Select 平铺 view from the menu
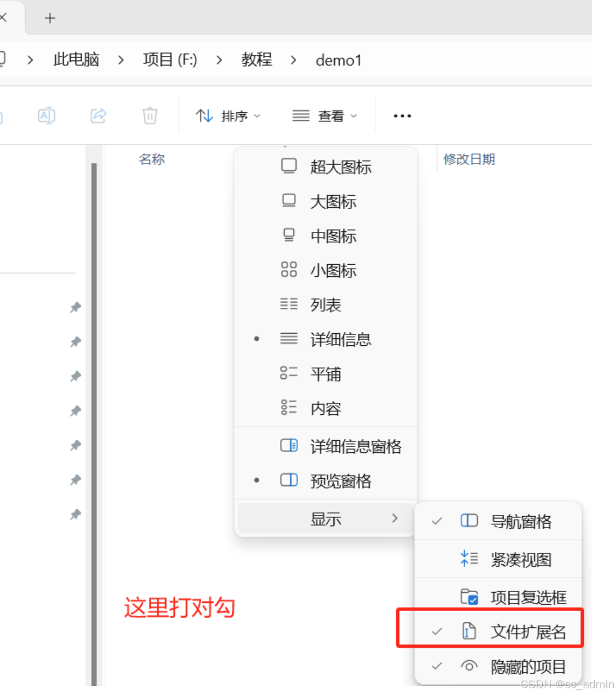Viewport: 616px width, 694px height. pyautogui.click(x=325, y=374)
